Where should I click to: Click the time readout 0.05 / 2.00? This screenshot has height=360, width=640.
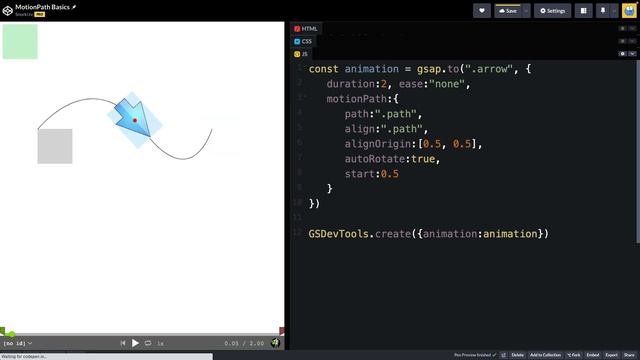pyautogui.click(x=244, y=343)
